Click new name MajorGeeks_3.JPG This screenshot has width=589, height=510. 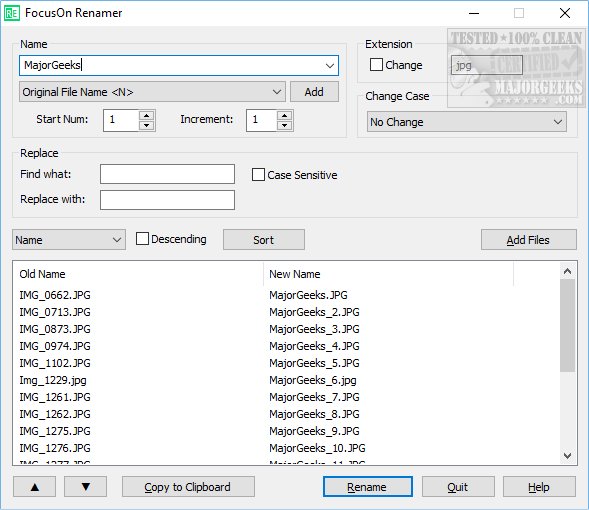coord(314,329)
